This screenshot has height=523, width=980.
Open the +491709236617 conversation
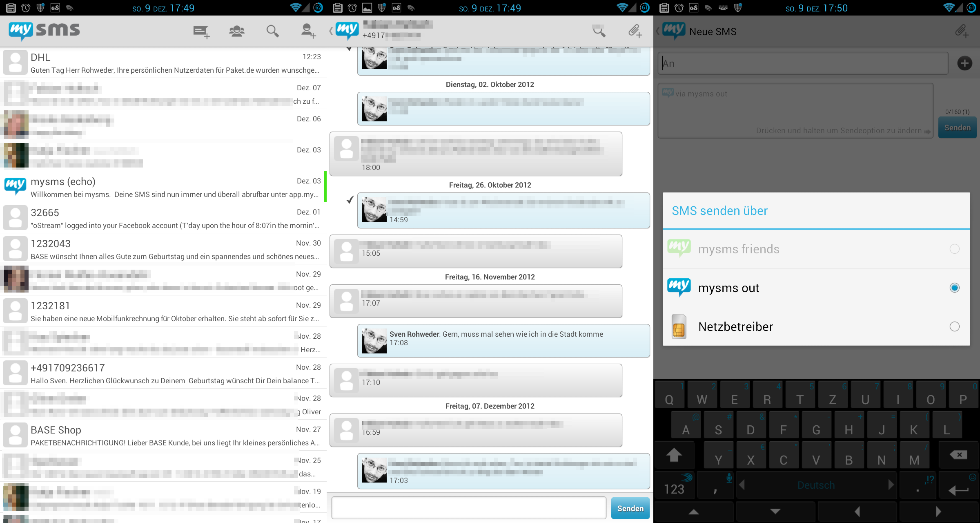tap(163, 373)
